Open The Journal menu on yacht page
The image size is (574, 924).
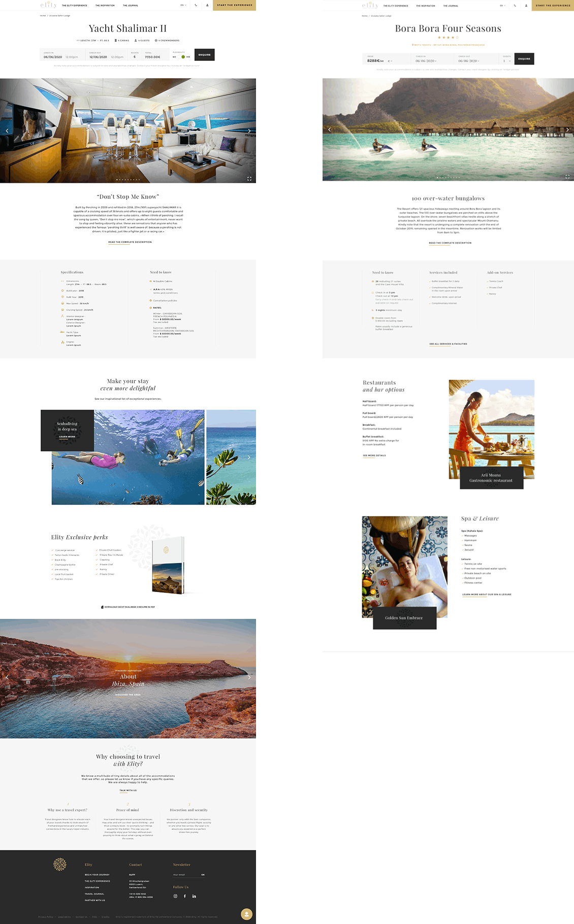tap(131, 6)
